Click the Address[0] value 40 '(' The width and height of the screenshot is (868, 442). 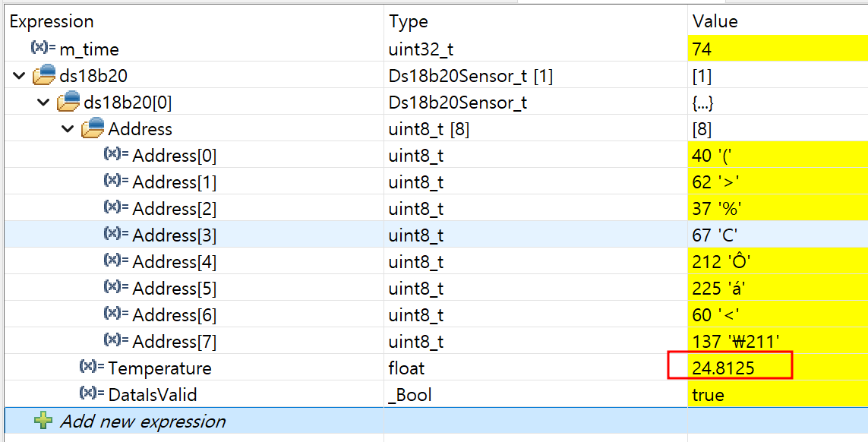[x=712, y=156]
